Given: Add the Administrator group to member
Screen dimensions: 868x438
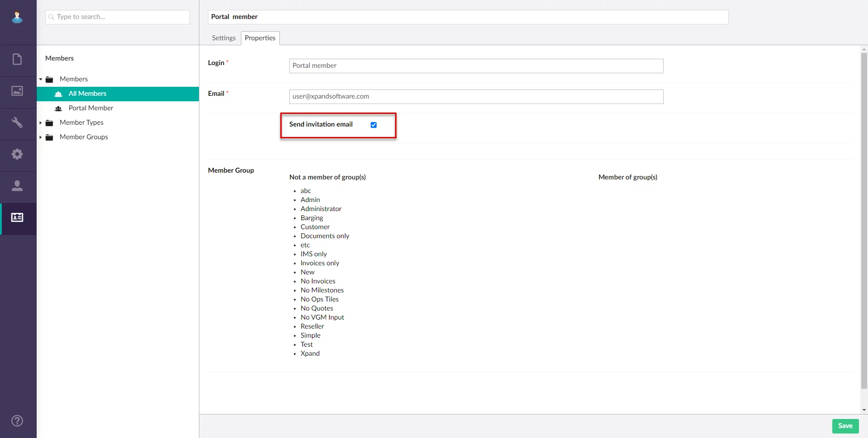Looking at the screenshot, I should 321,209.
